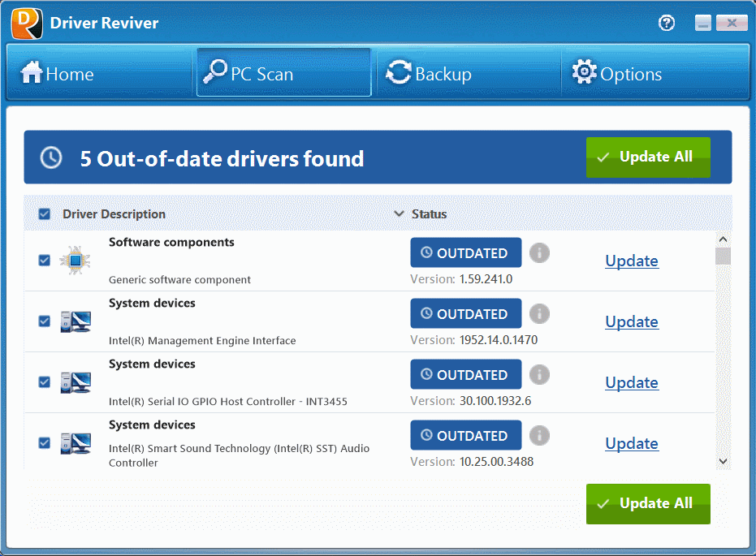Click the monitor icon for Management Engine Interface
Screen dimensions: 756x556
tap(75, 321)
